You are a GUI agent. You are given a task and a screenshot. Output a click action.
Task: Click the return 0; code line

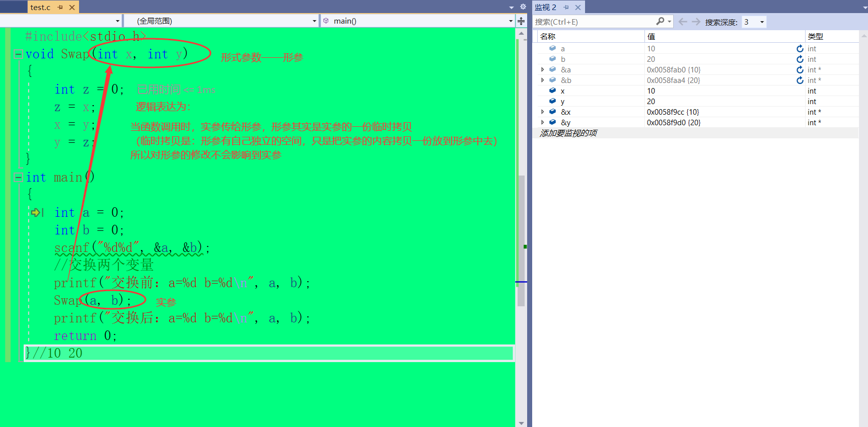tap(85, 335)
